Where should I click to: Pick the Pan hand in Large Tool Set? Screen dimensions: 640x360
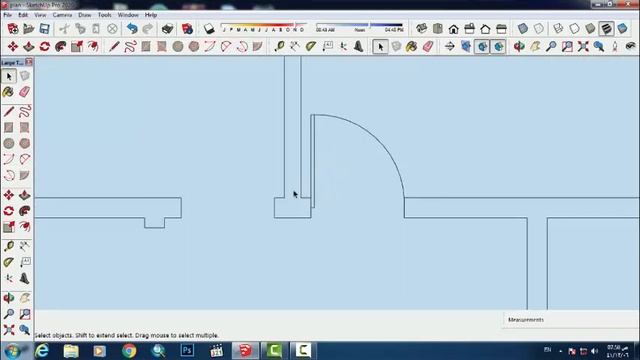point(24,298)
